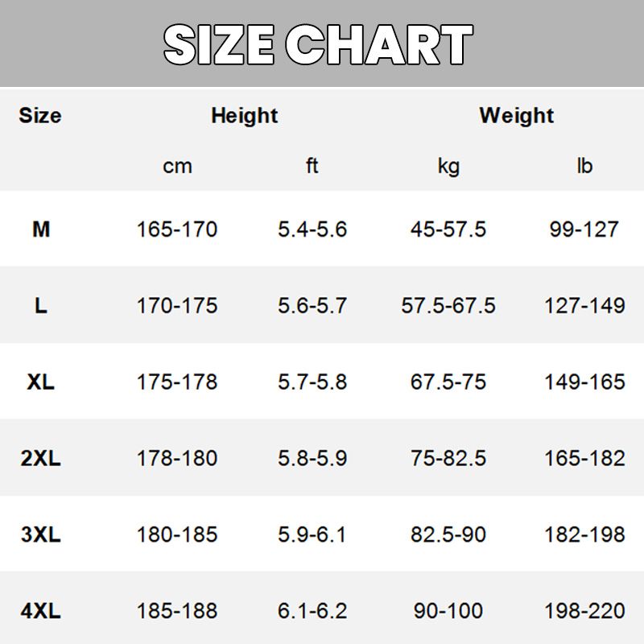Click the L size row label
The width and height of the screenshot is (644, 644).
[41, 306]
